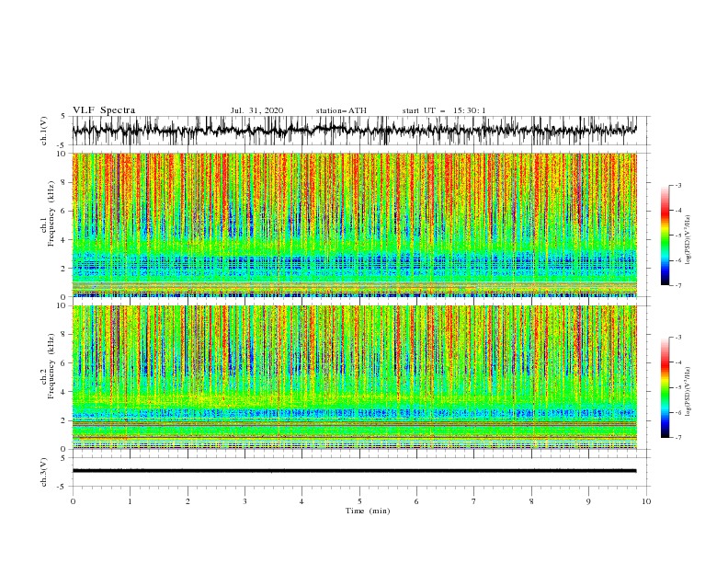The image size is (728, 563).
Task: Click the "7" tick on the time axis
Action: [474, 501]
